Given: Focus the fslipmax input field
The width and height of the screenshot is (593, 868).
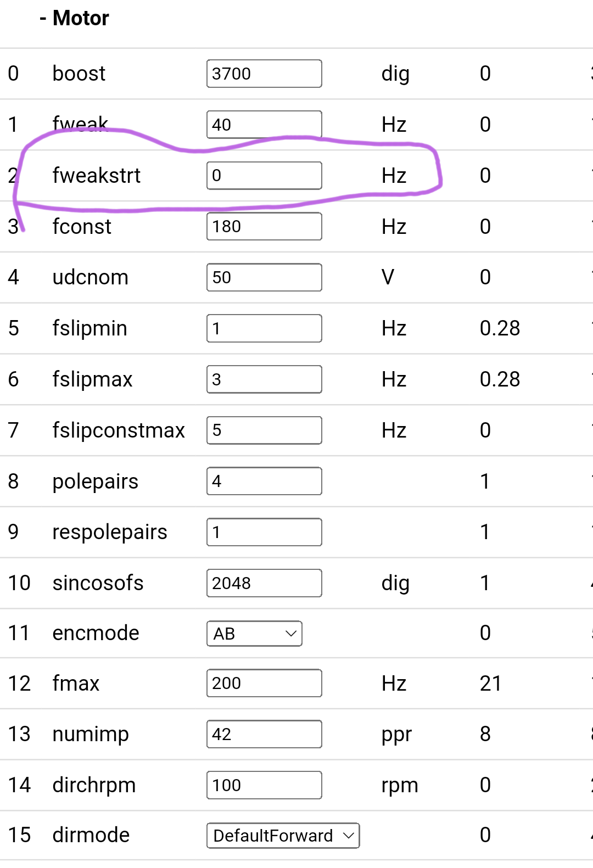Looking at the screenshot, I should pos(264,379).
